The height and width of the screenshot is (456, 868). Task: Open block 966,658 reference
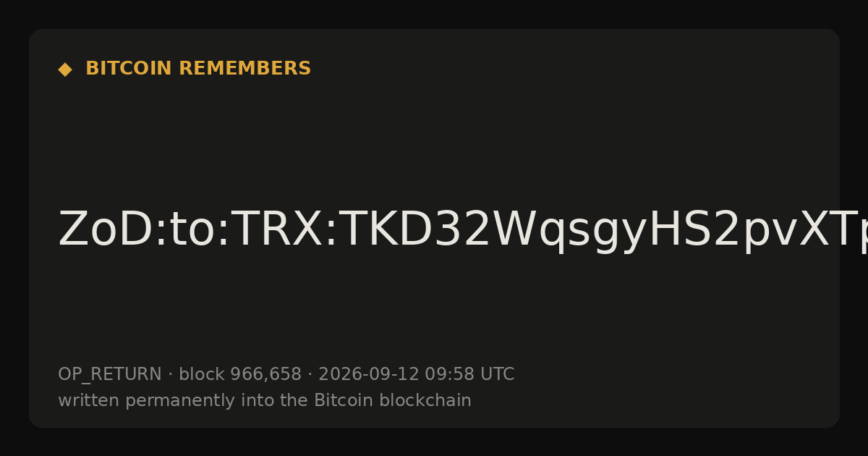point(240,374)
